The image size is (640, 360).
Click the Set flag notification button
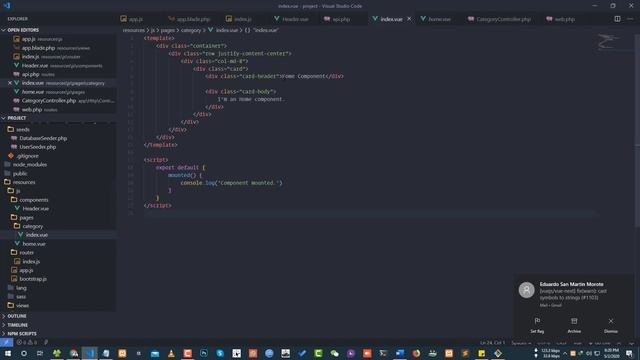coord(537,325)
